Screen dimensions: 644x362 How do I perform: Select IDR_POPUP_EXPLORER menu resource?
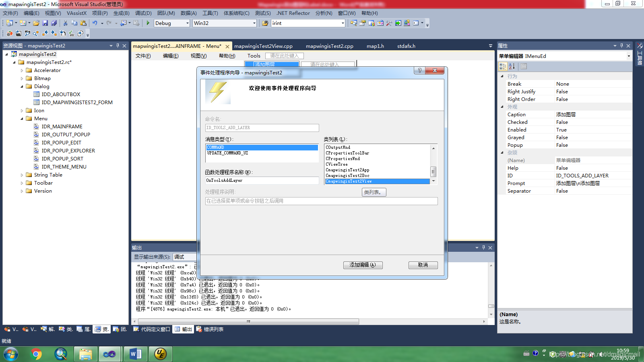tap(68, 151)
